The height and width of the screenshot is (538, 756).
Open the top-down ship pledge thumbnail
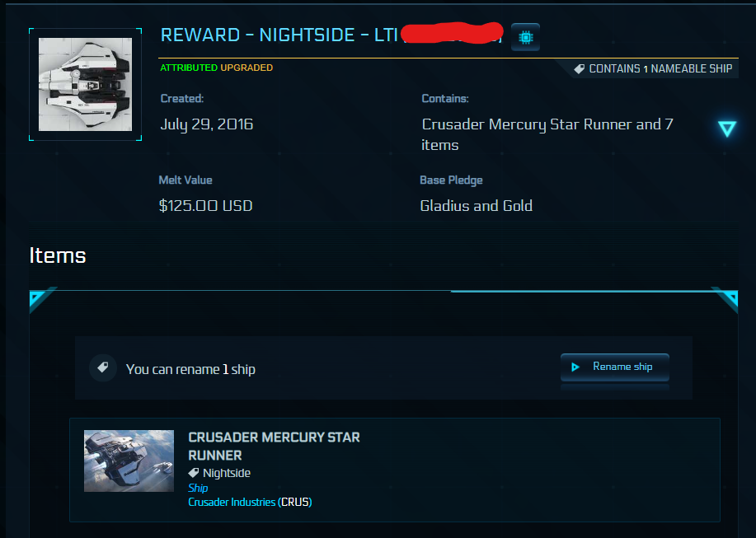click(86, 84)
